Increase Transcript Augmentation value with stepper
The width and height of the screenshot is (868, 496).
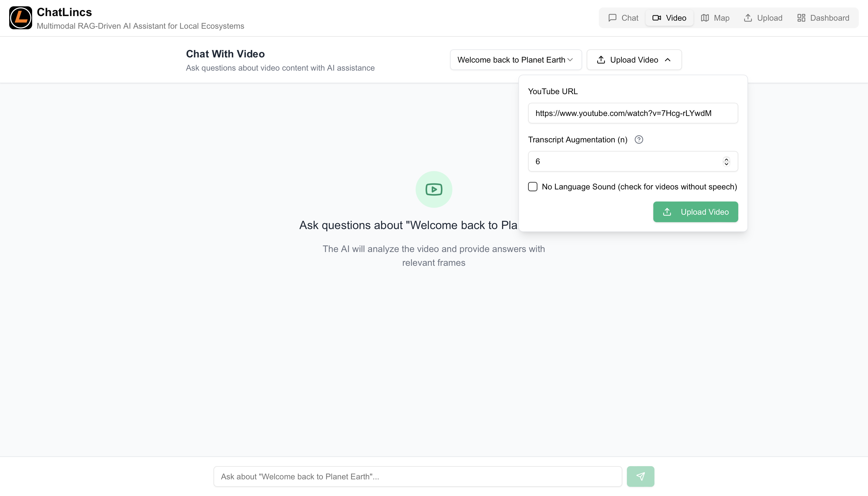coord(726,159)
